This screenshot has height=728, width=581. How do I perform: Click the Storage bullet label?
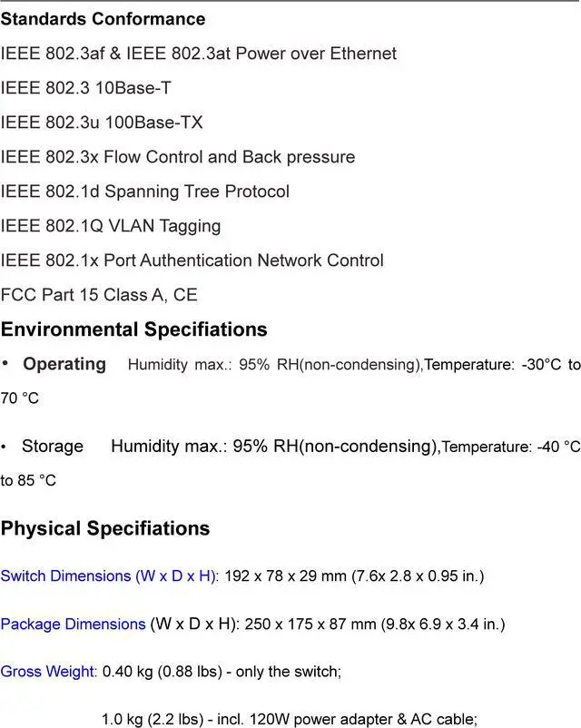pyautogui.click(x=52, y=447)
